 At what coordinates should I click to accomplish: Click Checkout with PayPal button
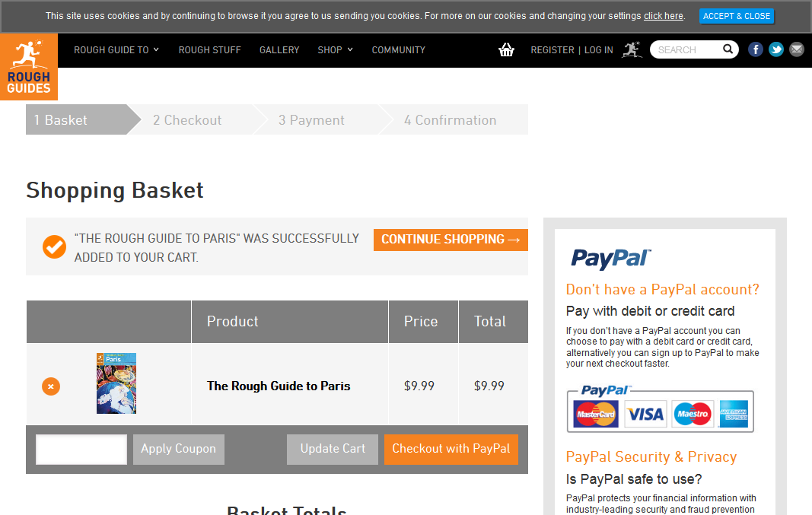(451, 449)
